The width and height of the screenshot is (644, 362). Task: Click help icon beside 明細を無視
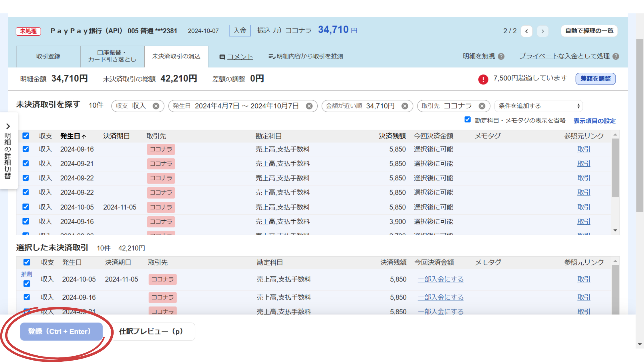coord(501,57)
